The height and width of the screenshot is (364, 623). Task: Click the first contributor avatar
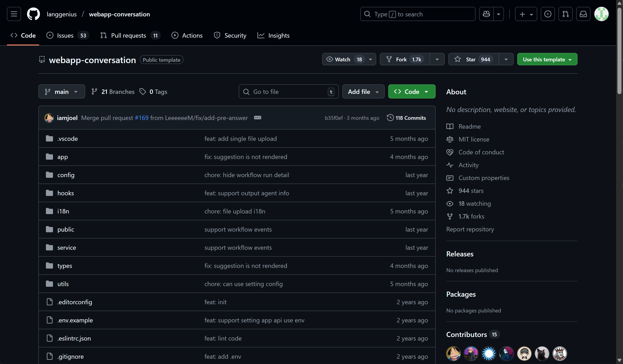point(453,353)
